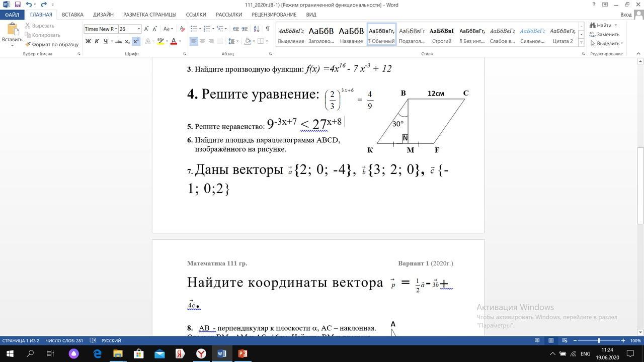The image size is (644, 362).
Task: Align text to the right
Action: pyautogui.click(x=211, y=41)
